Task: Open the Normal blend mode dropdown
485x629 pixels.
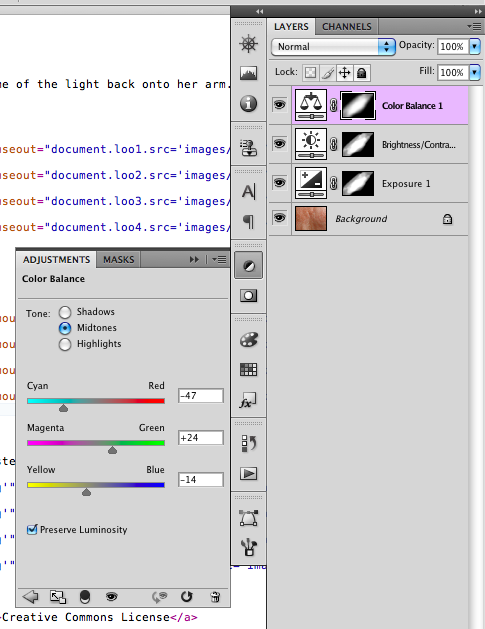Action: tap(333, 47)
